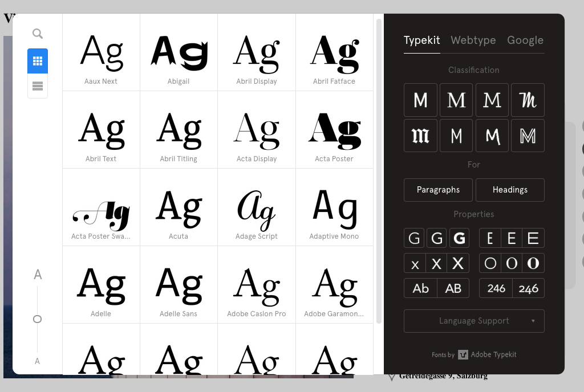The image size is (584, 392).
Task: Select the Aaux Next font
Action: (102, 52)
